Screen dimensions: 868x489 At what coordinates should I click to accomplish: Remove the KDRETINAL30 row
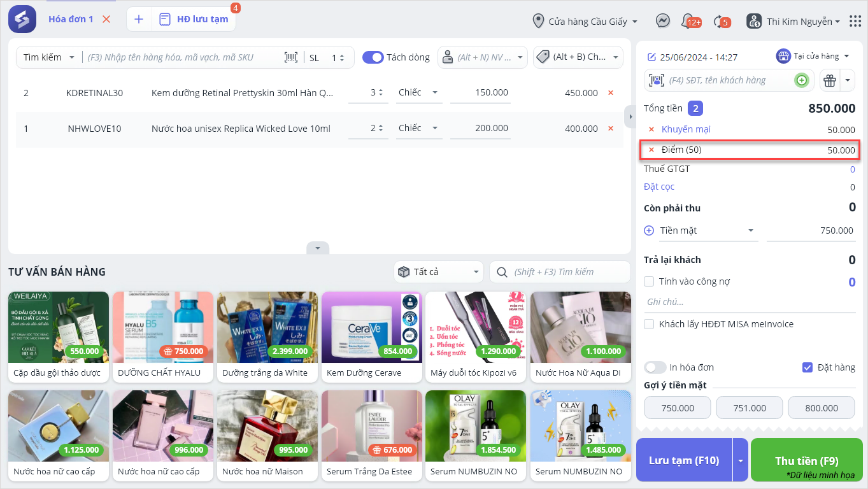pos(611,93)
